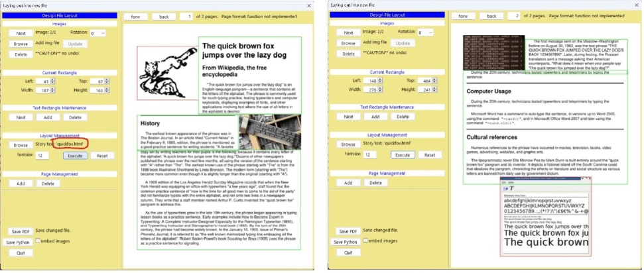This screenshot has width=644, height=273.
Task: Click Reset in the right window
Action: coord(430,155)
